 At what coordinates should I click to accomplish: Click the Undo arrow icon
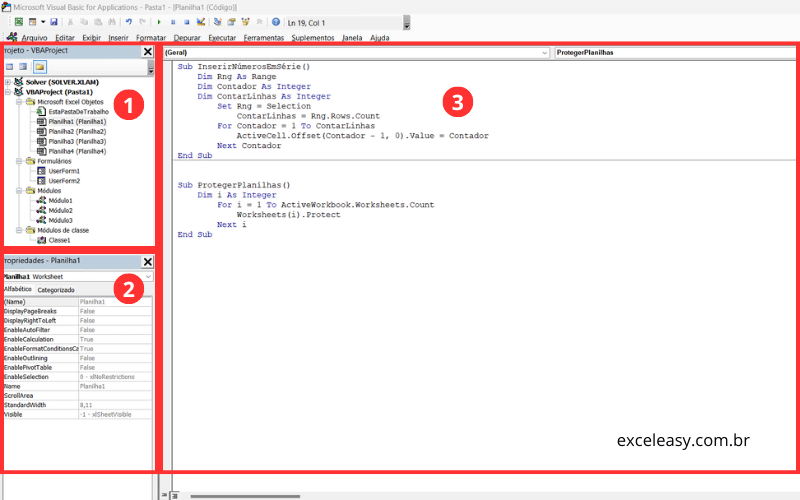point(129,22)
